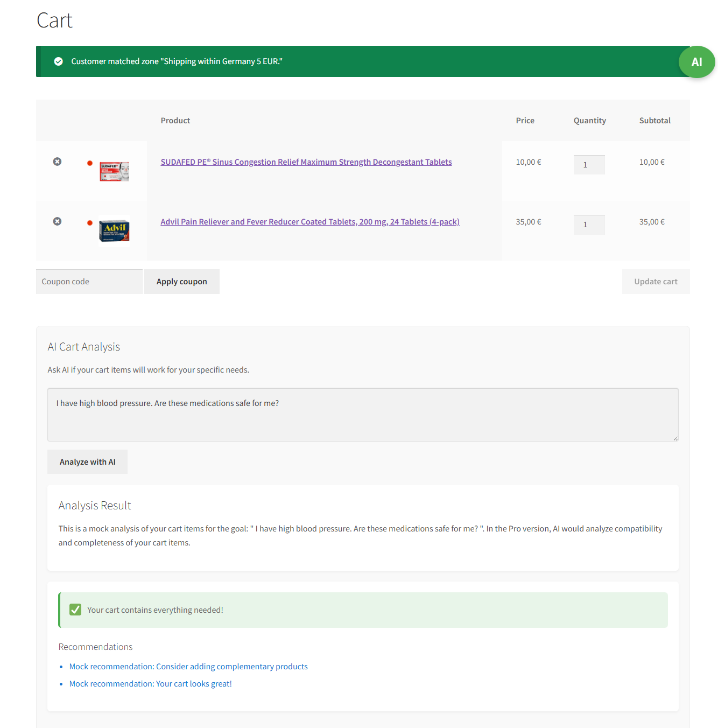This screenshot has height=728, width=718.
Task: Open the Advil product thumbnail
Action: 114,231
